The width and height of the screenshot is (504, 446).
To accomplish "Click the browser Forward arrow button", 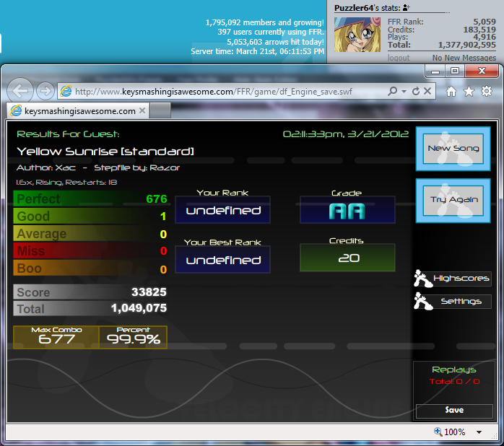I will (45, 91).
